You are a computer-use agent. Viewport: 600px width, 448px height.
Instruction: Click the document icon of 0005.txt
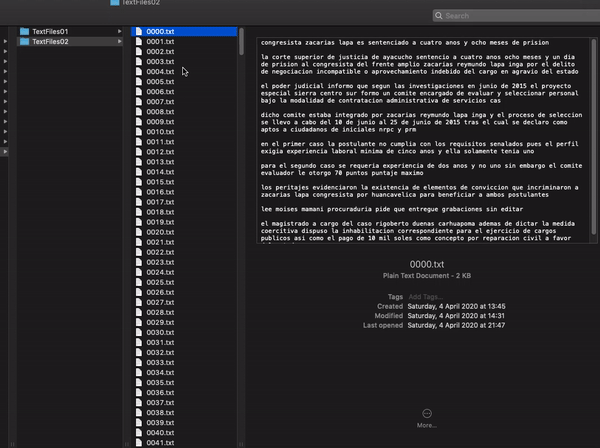point(139,81)
